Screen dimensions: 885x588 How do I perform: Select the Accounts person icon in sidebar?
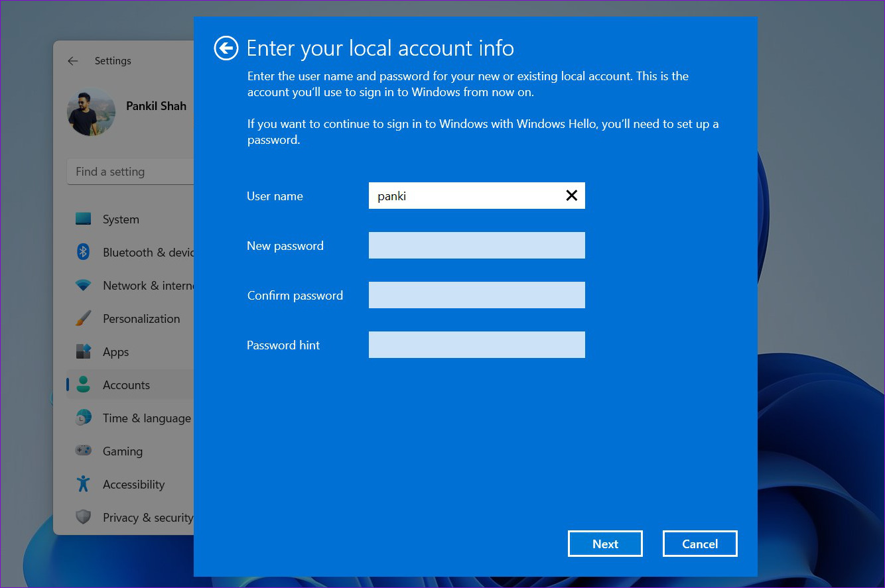coord(83,384)
